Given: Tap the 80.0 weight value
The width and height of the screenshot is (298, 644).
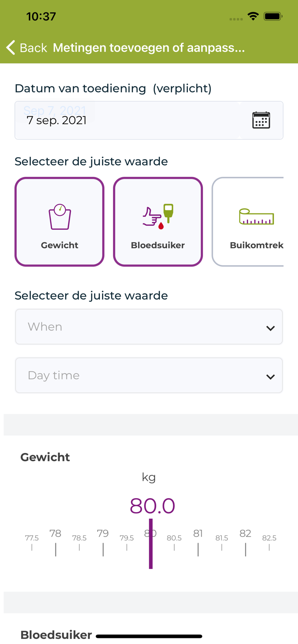Looking at the screenshot, I should [x=152, y=506].
